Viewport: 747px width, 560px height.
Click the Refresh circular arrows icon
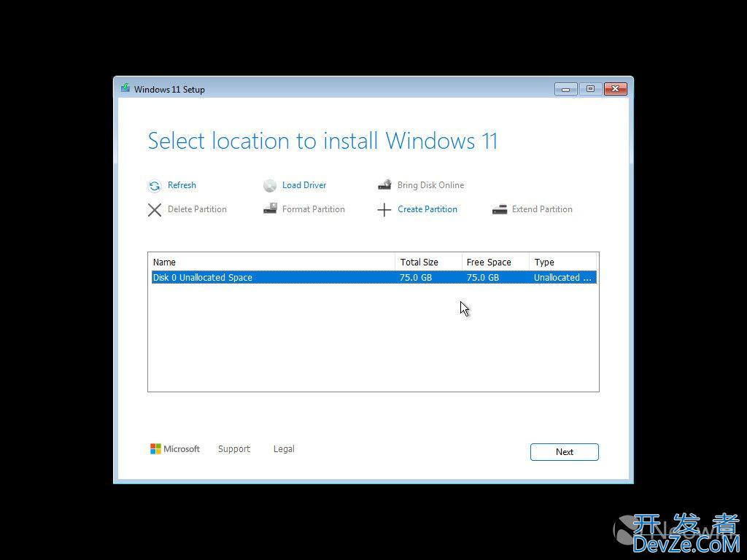pyautogui.click(x=155, y=186)
